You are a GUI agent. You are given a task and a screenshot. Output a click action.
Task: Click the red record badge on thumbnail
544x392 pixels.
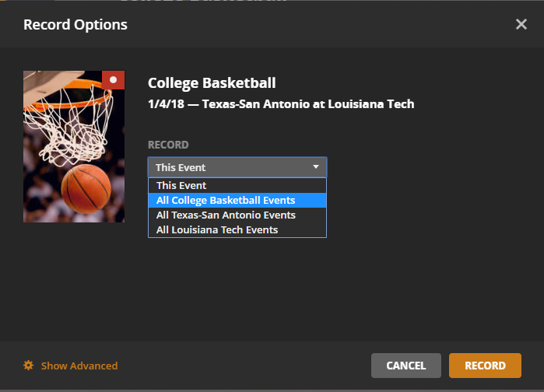[114, 80]
